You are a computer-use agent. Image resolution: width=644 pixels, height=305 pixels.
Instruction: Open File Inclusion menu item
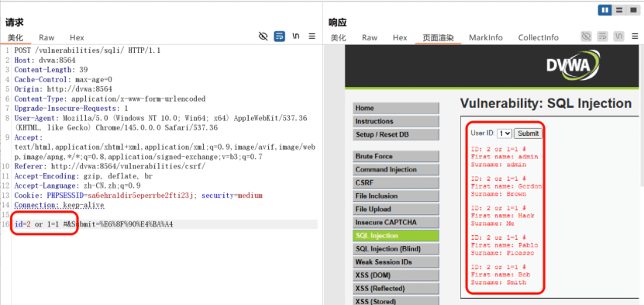(396, 196)
